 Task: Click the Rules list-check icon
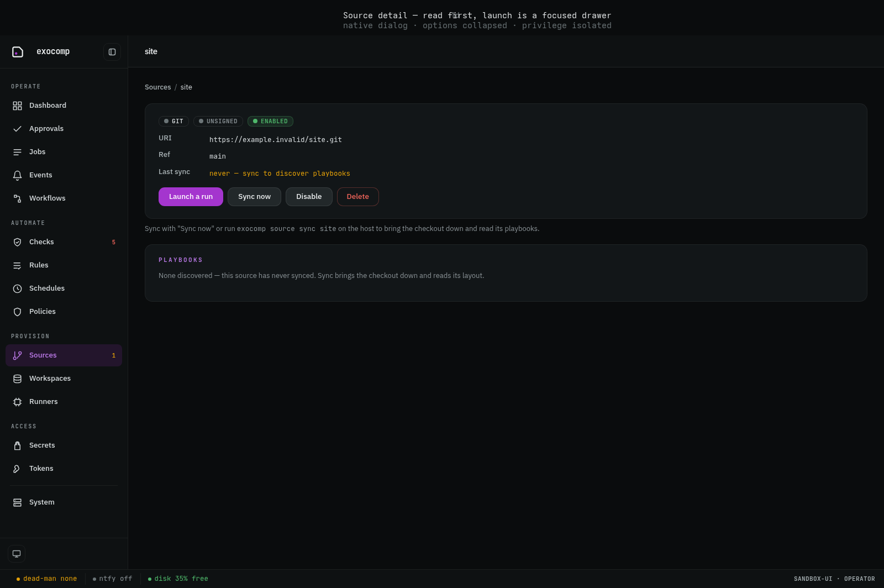coord(17,265)
